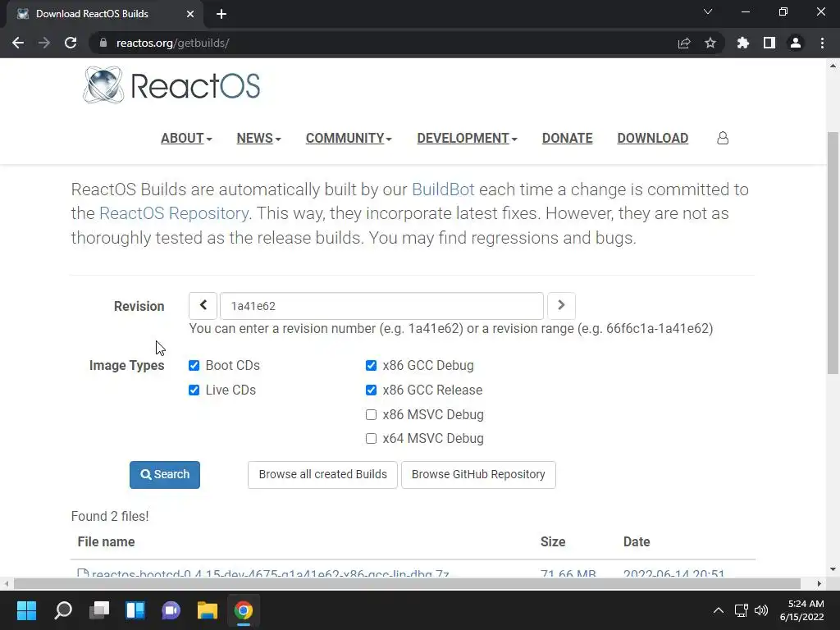
Task: Open the BuildBot link
Action: (x=443, y=189)
